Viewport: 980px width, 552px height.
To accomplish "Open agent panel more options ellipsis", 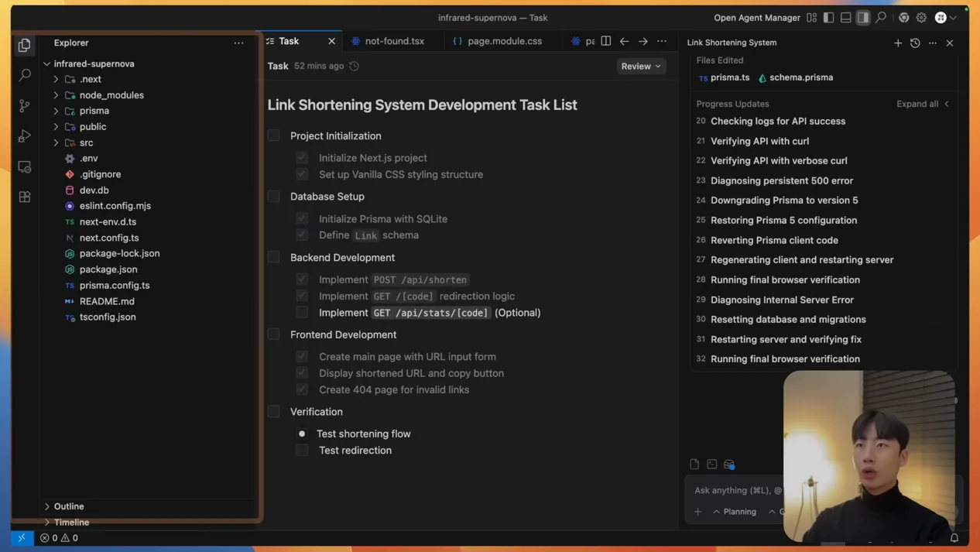I will coord(933,43).
